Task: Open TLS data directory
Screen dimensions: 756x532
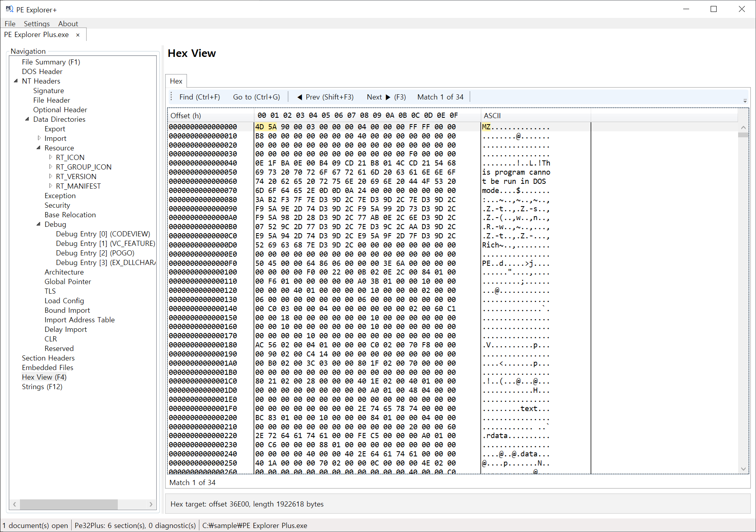Action: pyautogui.click(x=50, y=291)
